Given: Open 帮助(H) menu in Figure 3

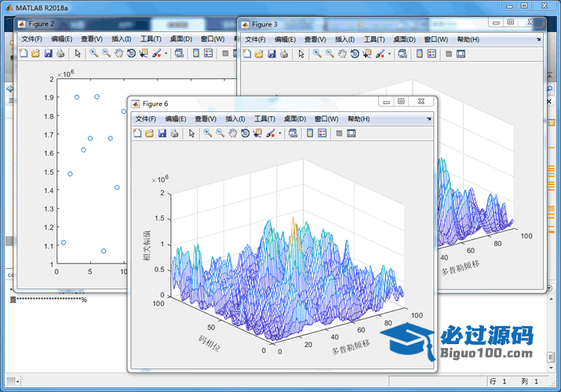Looking at the screenshot, I should (x=468, y=39).
